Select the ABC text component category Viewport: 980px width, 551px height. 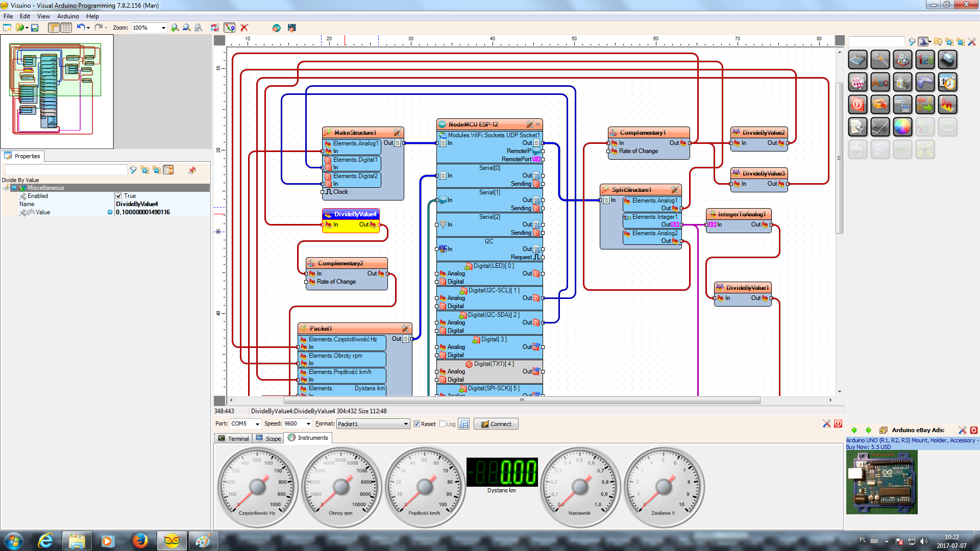coord(880,82)
